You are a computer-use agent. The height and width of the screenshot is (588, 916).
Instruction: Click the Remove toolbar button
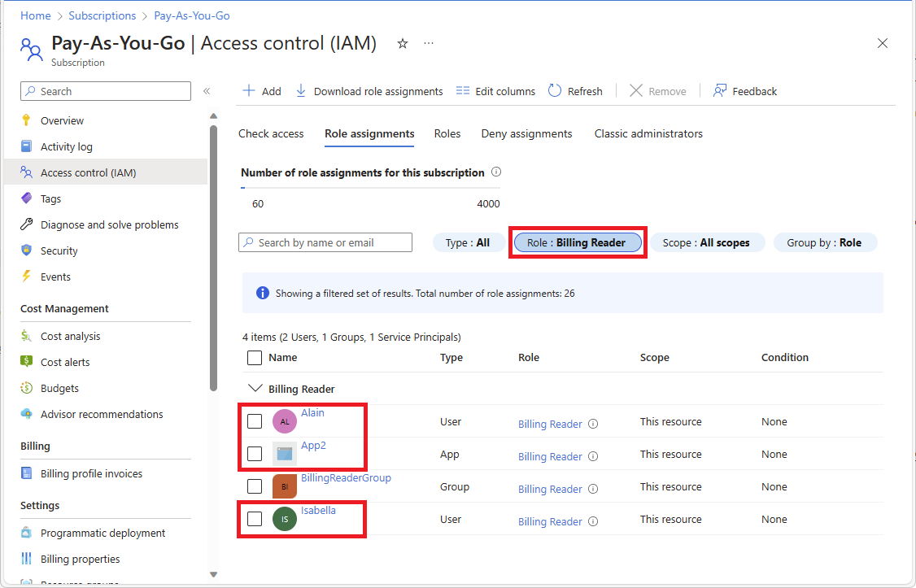pos(658,91)
